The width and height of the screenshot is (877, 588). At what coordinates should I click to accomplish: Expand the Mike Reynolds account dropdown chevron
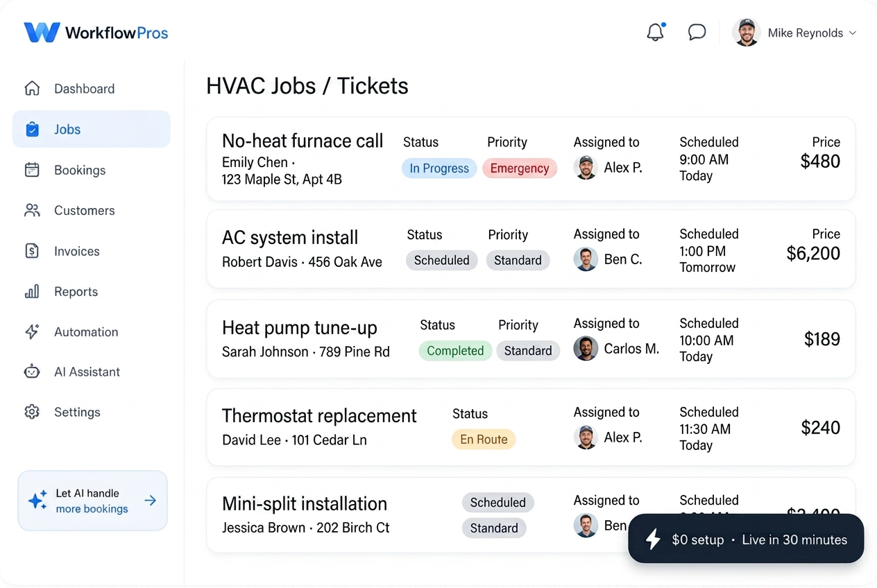point(853,33)
